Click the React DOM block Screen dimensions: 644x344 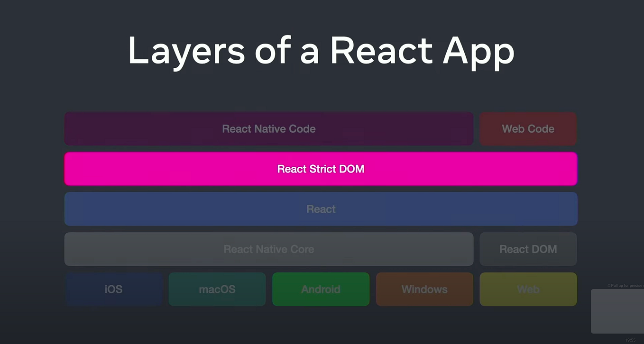(x=528, y=249)
